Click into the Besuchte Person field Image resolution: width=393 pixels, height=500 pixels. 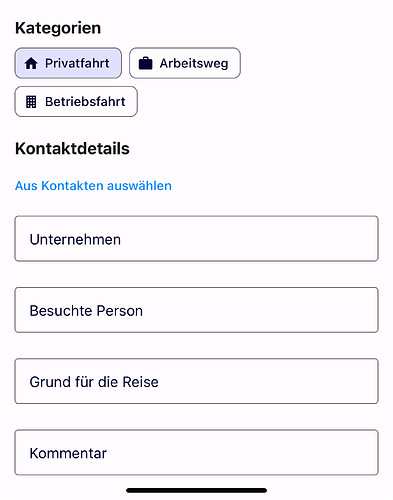(196, 310)
